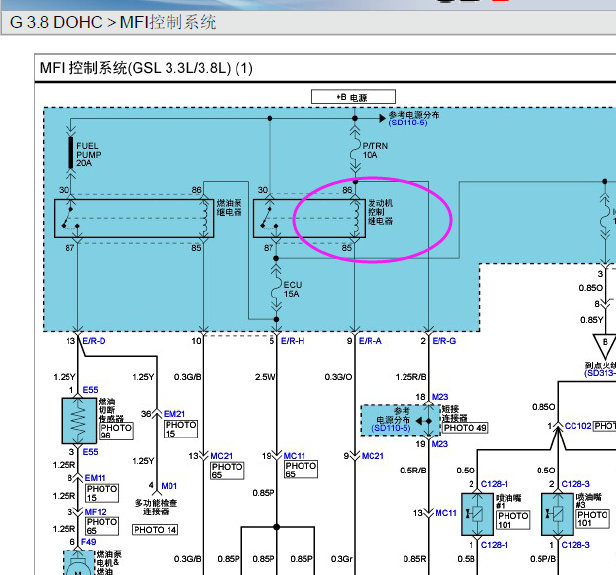Click the '0.5P/B' wire label
The height and width of the screenshot is (575, 616).
tap(543, 559)
